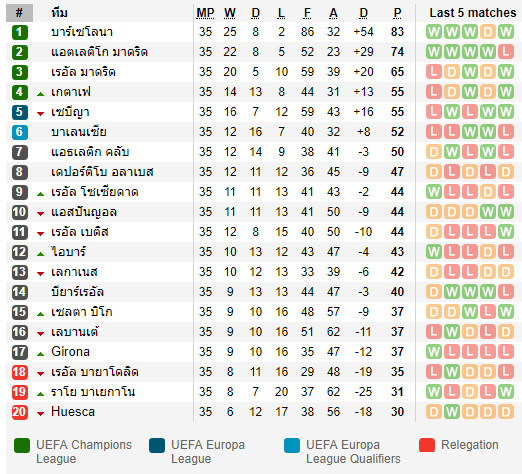Click the orange D result in Barcelona's row
522x474 pixels.
point(488,32)
